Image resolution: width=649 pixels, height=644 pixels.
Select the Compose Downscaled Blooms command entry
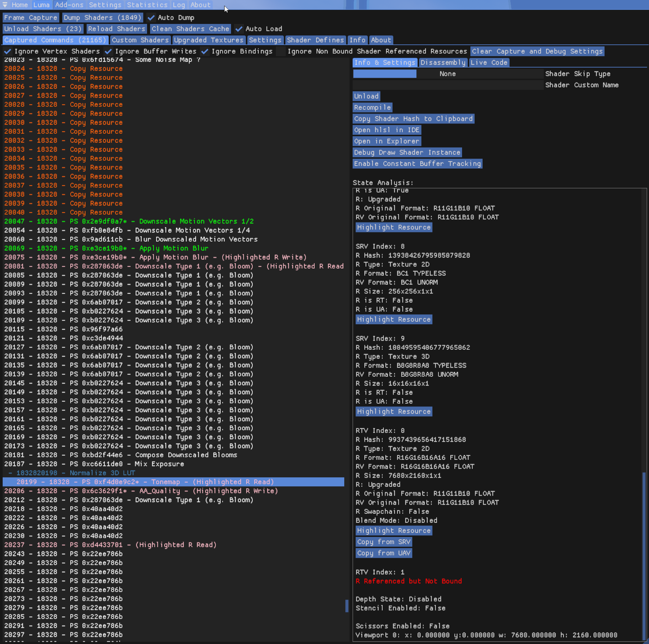tap(186, 455)
